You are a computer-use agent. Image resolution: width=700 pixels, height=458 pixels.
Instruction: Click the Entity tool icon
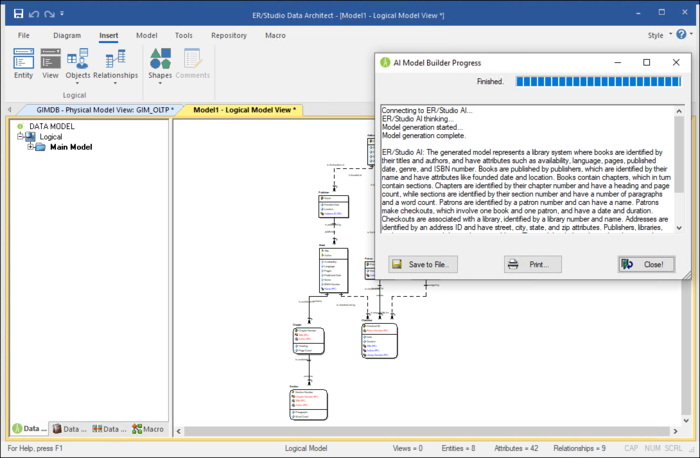pyautogui.click(x=23, y=58)
